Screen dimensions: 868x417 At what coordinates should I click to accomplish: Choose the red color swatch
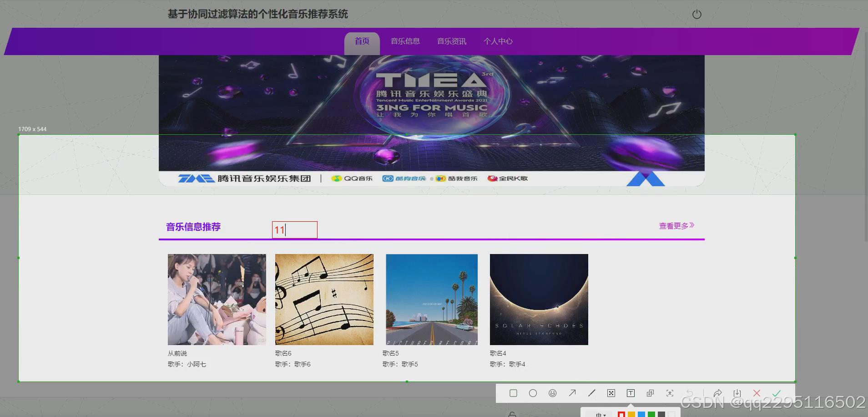tap(621, 414)
